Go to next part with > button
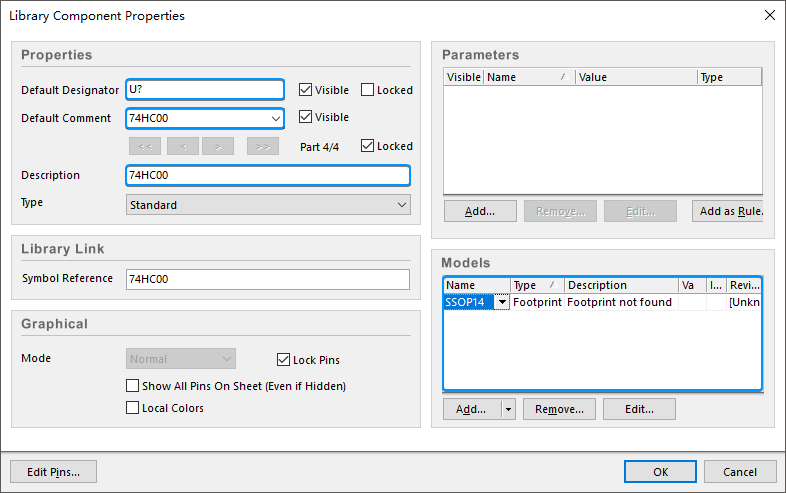Image resolution: width=786 pixels, height=493 pixels. 218,146
